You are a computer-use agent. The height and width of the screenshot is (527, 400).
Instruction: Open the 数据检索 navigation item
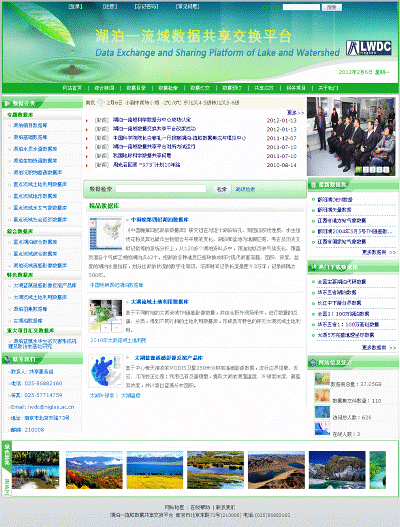(x=168, y=88)
